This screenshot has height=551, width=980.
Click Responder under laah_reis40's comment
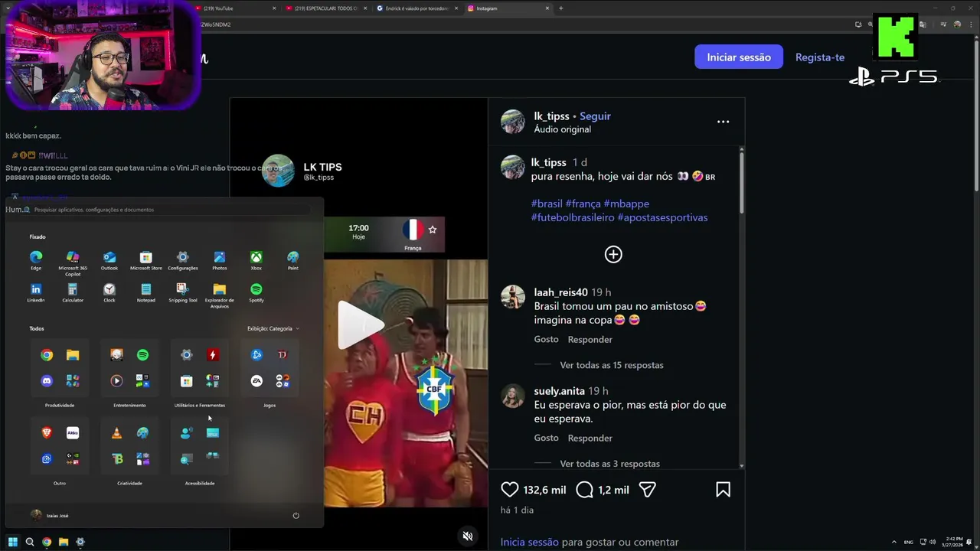coord(590,339)
